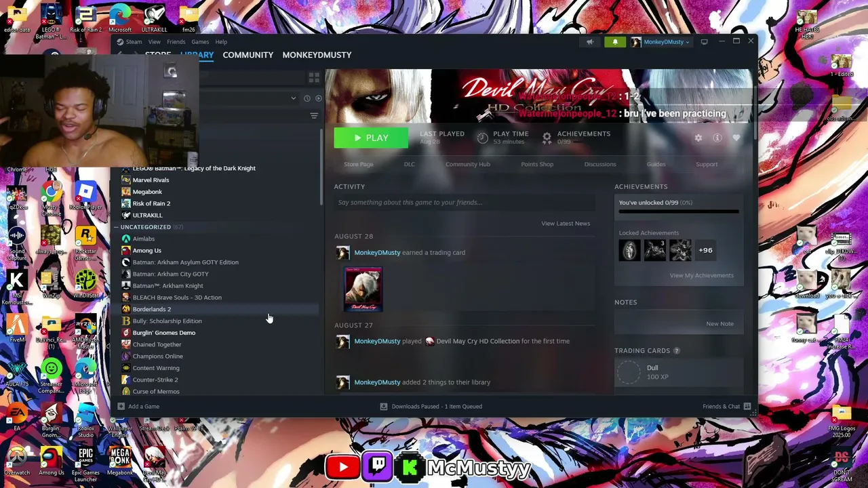Viewport: 868px width, 488px height.
Task: Open the Devil May Cry trading card thumbnail
Action: pos(363,289)
